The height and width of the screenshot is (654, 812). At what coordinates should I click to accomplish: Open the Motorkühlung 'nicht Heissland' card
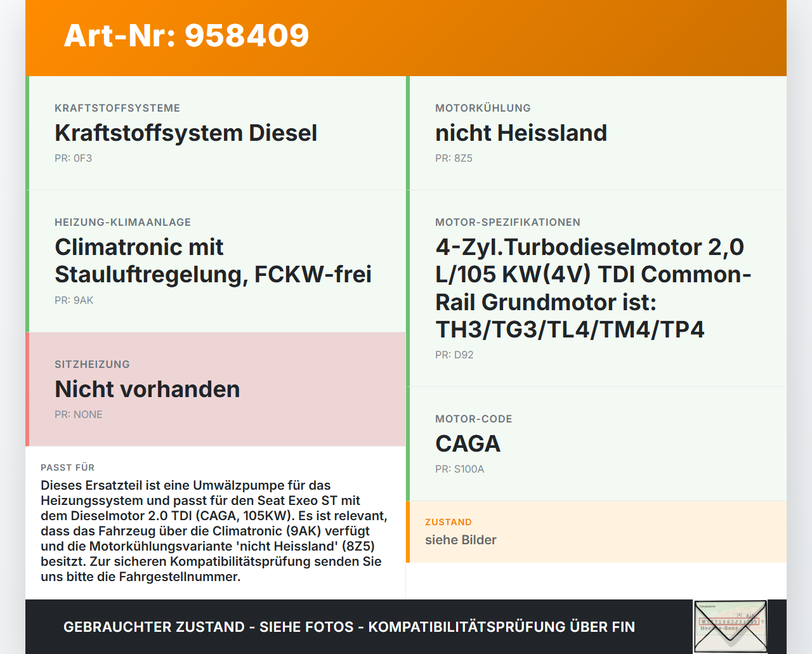click(521, 133)
